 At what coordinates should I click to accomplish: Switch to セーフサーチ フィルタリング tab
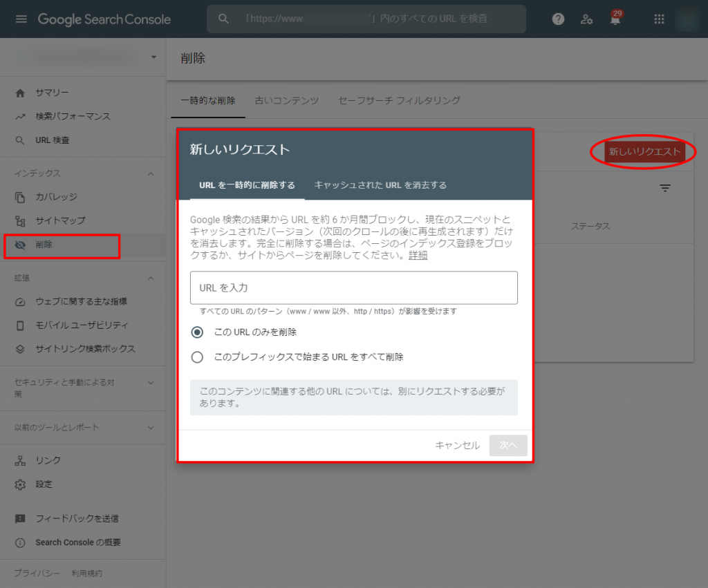tap(399, 101)
